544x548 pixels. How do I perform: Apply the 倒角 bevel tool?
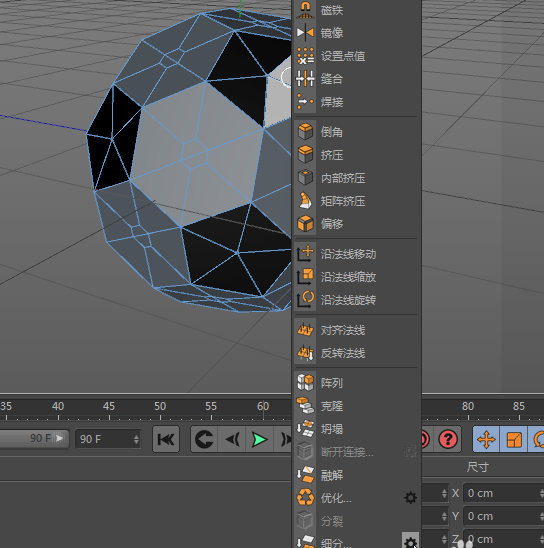356,132
